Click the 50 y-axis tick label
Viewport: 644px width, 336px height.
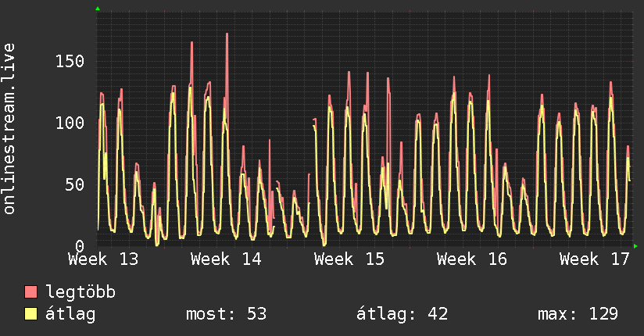[75, 184]
